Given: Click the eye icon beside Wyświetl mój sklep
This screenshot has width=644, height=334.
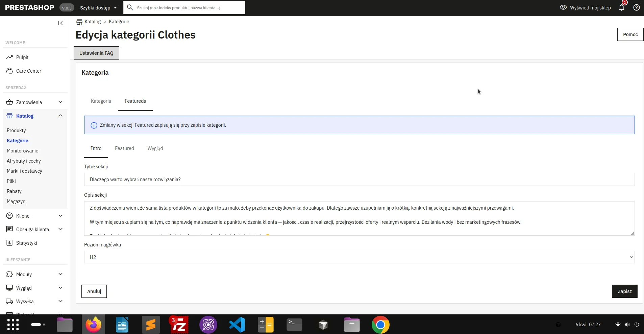Looking at the screenshot, I should click(563, 7).
